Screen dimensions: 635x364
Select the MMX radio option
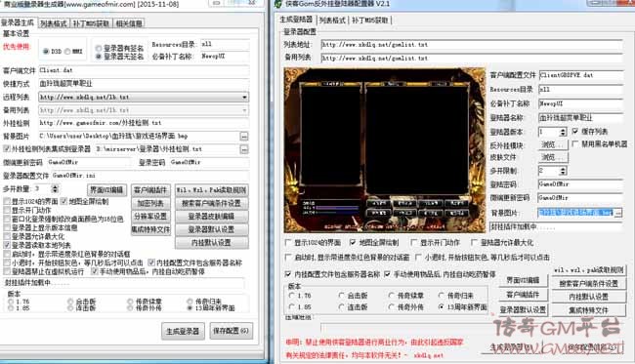coord(67,52)
